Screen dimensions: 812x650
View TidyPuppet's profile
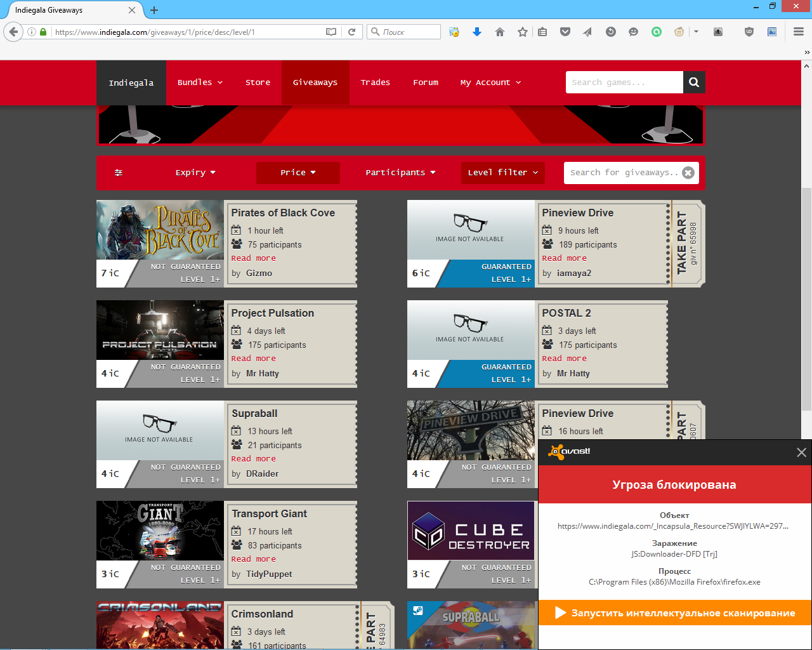(269, 574)
